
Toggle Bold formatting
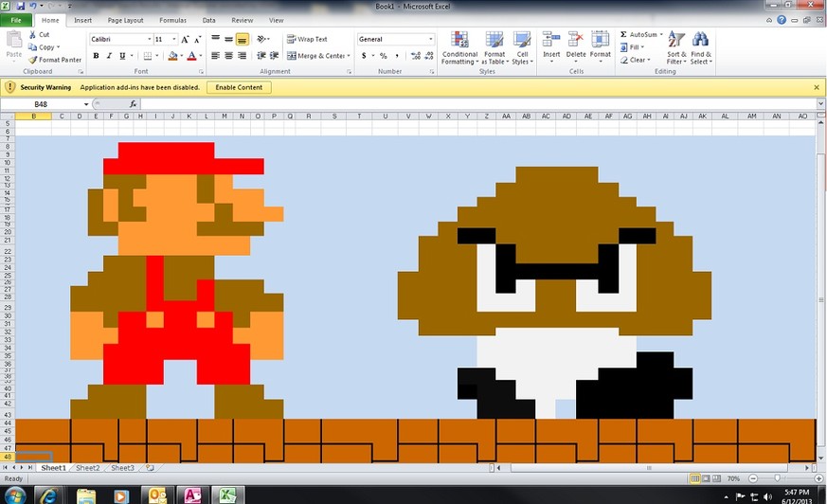coord(96,56)
